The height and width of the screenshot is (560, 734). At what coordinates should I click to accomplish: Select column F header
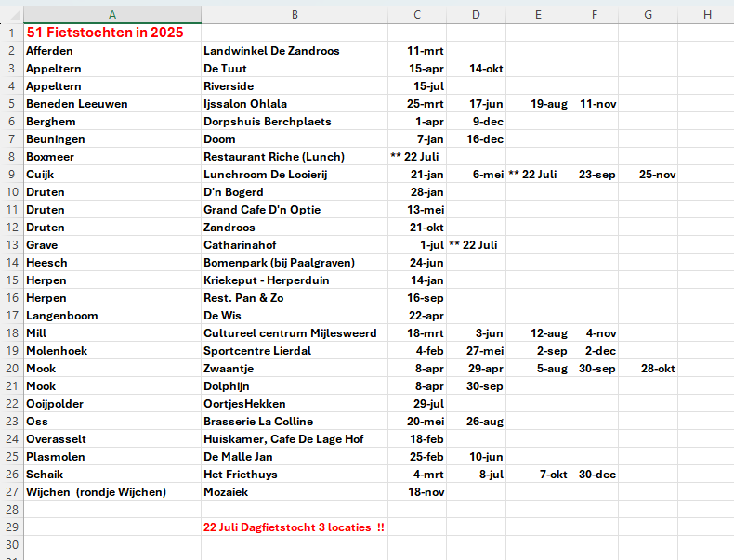tap(594, 15)
